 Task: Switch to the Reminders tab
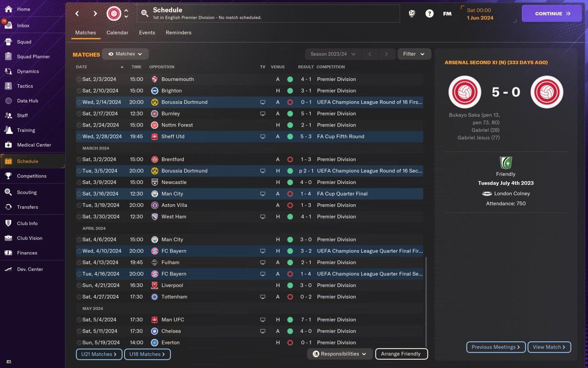coord(179,33)
